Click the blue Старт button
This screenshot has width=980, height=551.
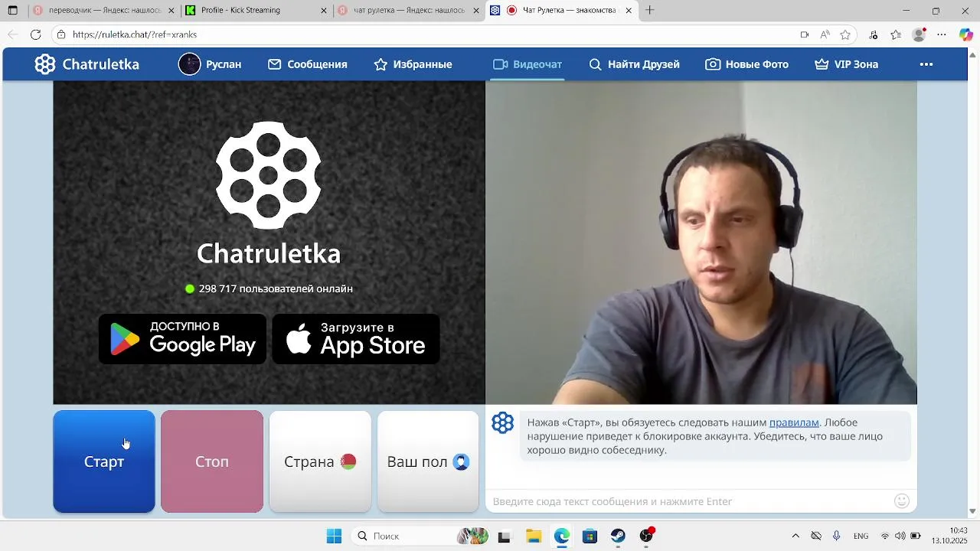point(104,461)
